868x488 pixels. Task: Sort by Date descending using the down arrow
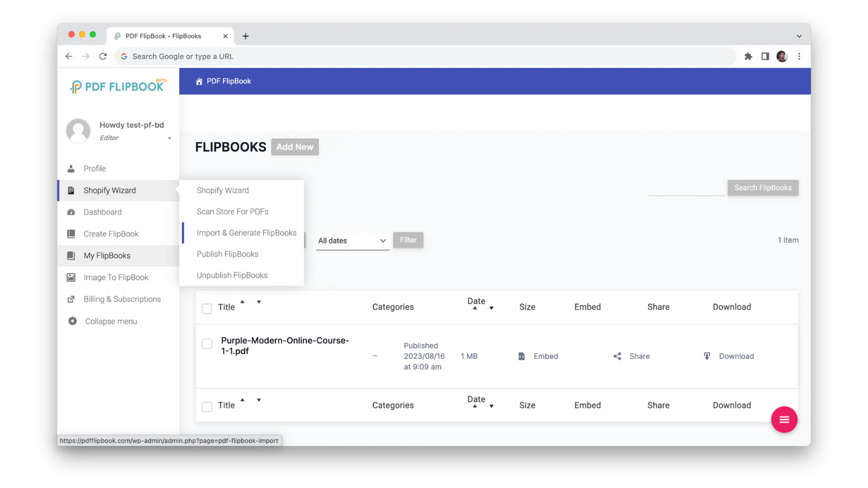coord(492,309)
